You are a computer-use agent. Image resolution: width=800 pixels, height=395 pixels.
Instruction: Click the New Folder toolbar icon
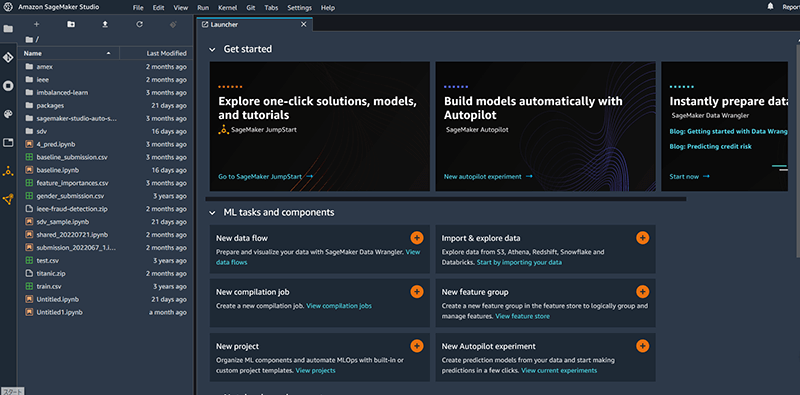pyautogui.click(x=71, y=24)
